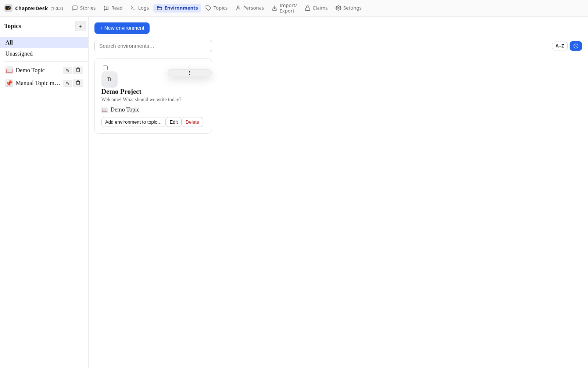
Task: Click the 'Welcome! What should we write today?' text
Action: pos(141,100)
